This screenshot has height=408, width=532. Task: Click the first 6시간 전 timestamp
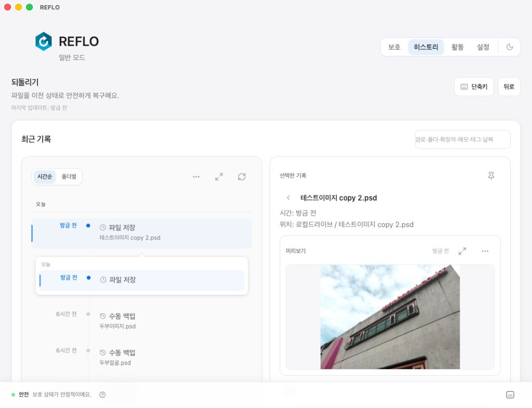(66, 314)
